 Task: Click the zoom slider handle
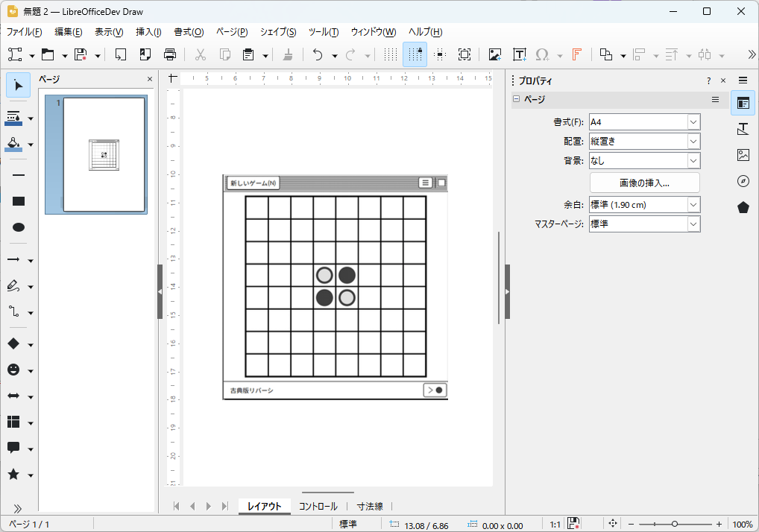(x=674, y=525)
